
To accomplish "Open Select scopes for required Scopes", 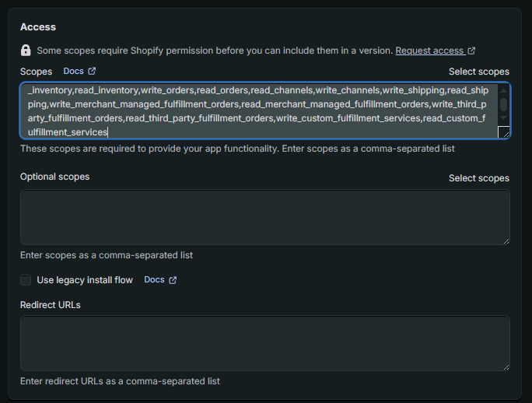I will [x=479, y=72].
